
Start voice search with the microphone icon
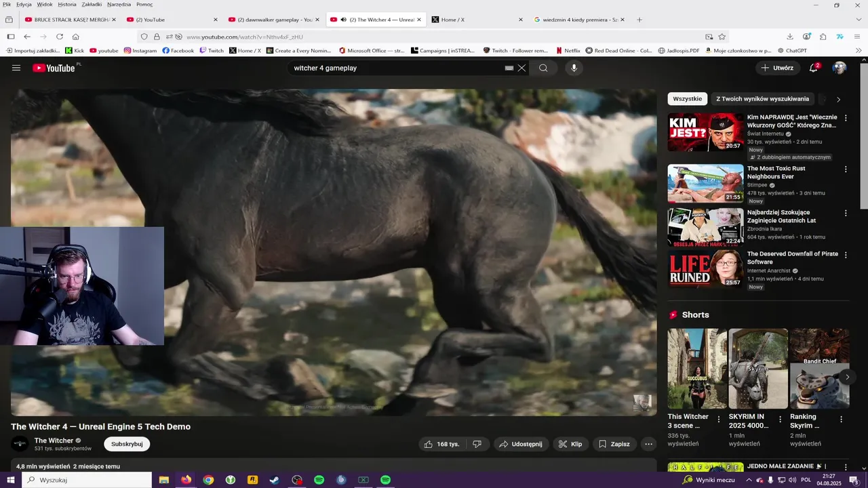(574, 68)
